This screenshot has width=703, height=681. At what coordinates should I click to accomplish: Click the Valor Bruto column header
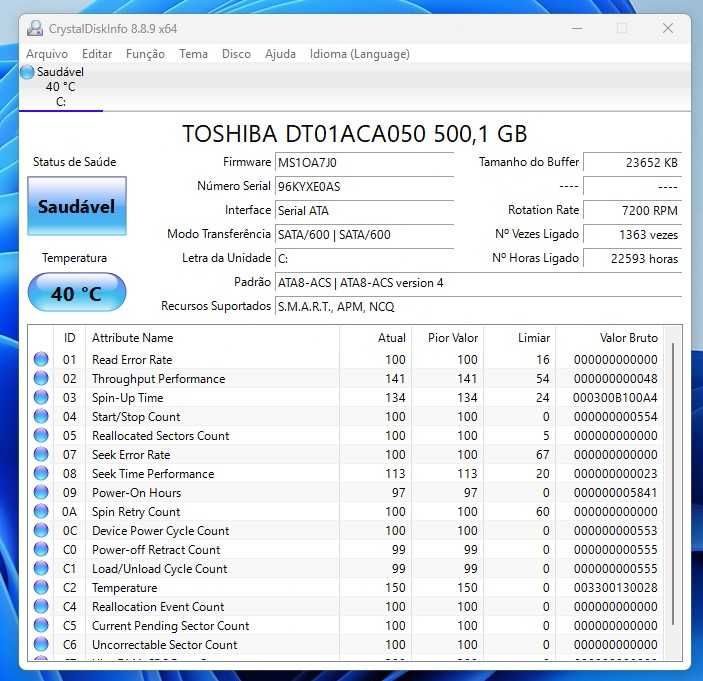610,338
